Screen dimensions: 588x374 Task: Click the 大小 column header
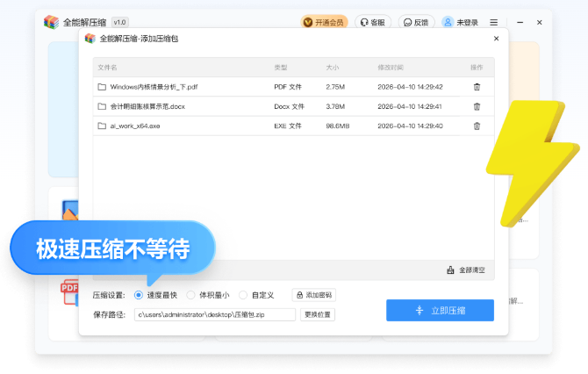point(333,68)
